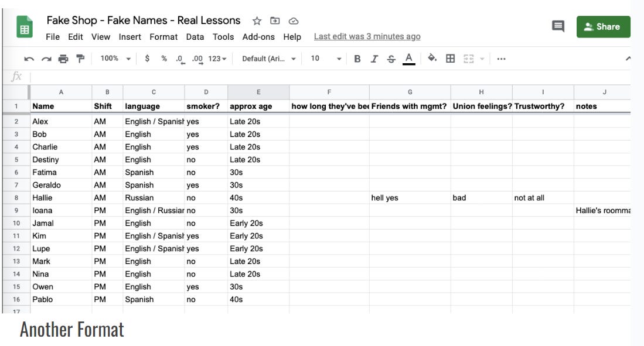Format as percent
The image size is (644, 346).
164,59
